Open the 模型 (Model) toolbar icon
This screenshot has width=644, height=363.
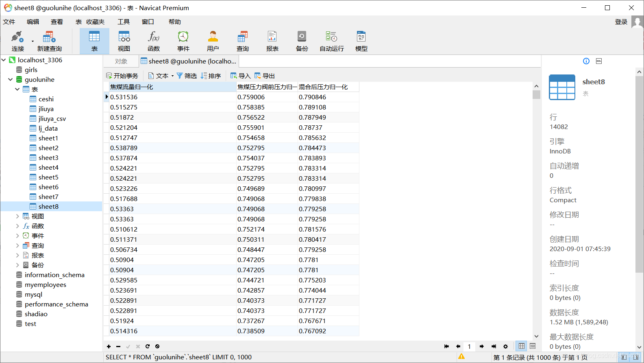[361, 42]
